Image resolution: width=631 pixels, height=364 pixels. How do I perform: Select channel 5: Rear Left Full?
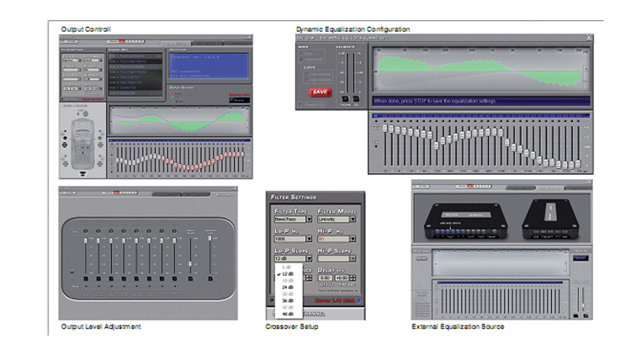(135, 77)
